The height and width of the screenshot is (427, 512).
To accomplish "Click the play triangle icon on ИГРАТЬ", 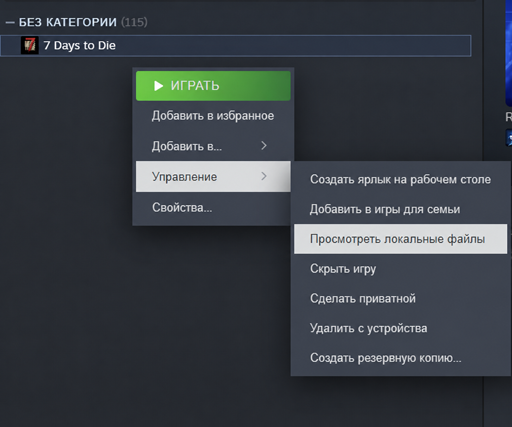I will click(158, 86).
